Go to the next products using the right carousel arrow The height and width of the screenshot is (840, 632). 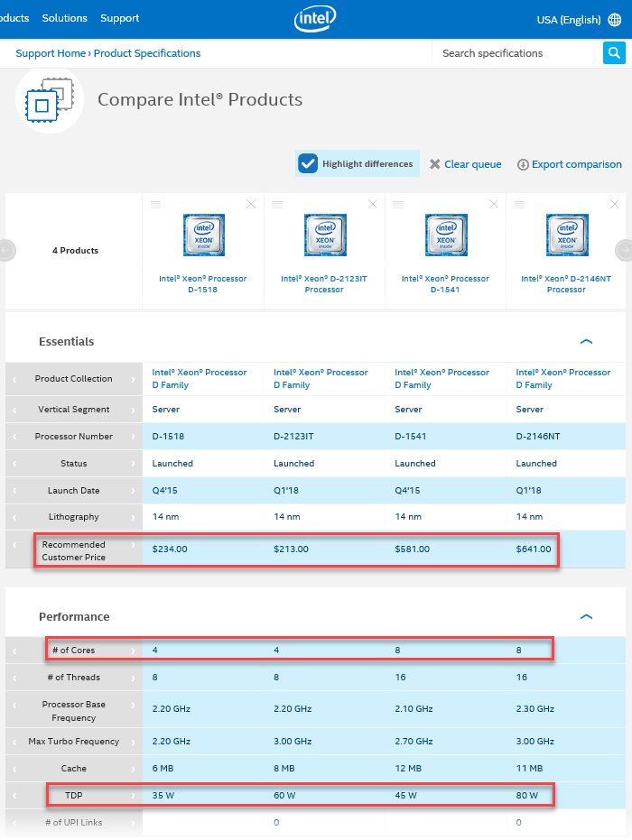click(625, 250)
